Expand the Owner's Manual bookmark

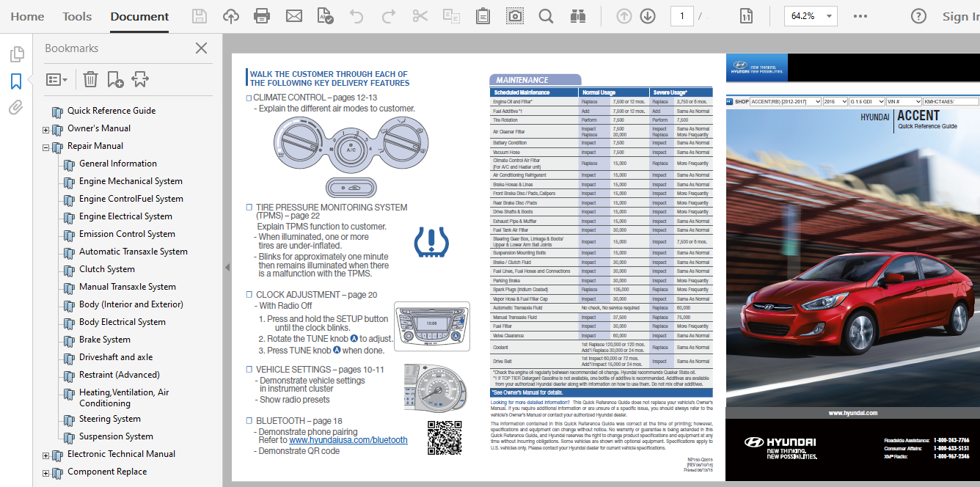click(x=45, y=130)
